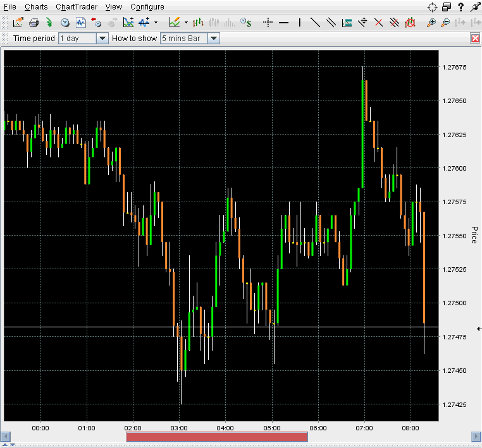This screenshot has height=448, width=482.
Task: Close the time period toolbar with red X
Action: (475, 39)
